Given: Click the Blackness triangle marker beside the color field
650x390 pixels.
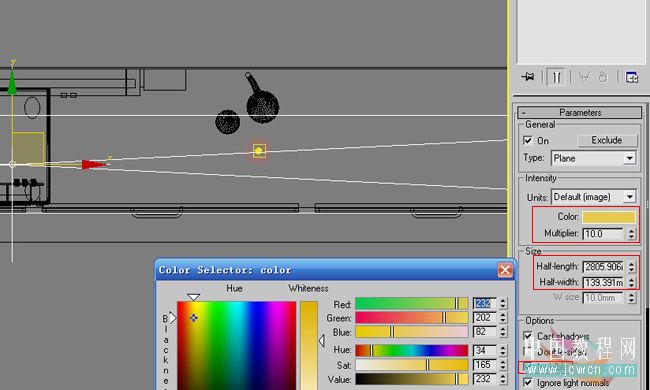Looking at the screenshot, I should [x=173, y=318].
